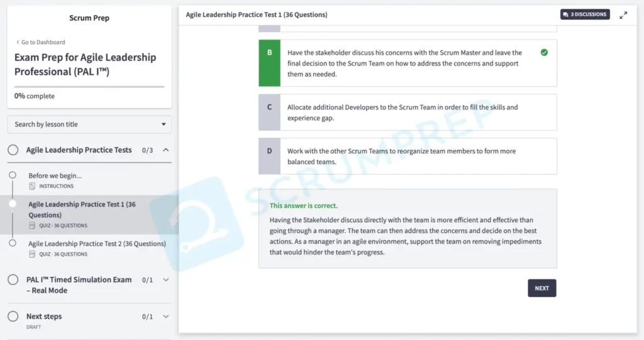The image size is (644, 340).
Task: Click the fullscreen expand icon
Action: [623, 15]
